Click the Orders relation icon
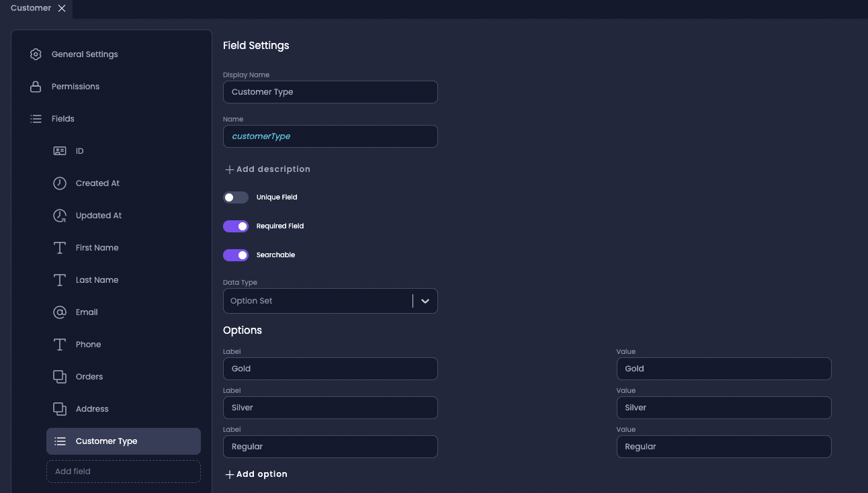 click(60, 377)
